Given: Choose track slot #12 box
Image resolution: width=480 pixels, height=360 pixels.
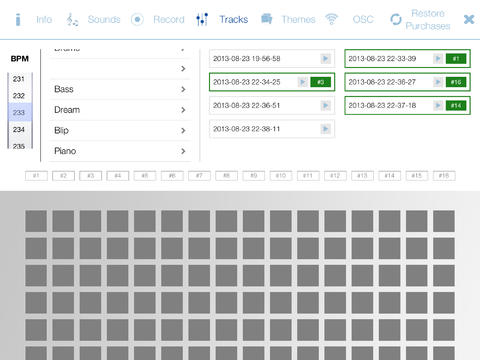Looking at the screenshot, I should click(x=335, y=176).
